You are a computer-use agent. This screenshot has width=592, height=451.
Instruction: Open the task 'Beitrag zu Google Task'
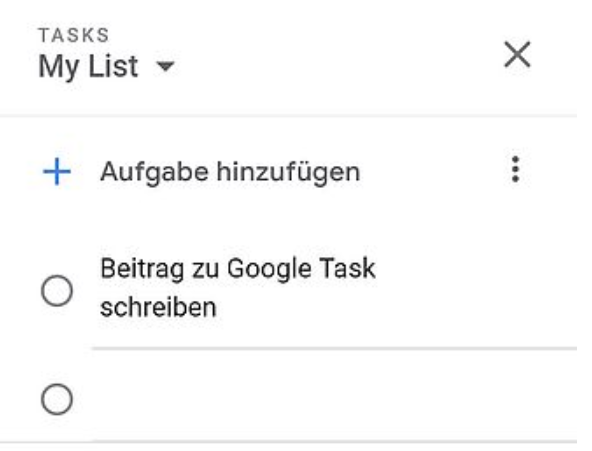(238, 288)
